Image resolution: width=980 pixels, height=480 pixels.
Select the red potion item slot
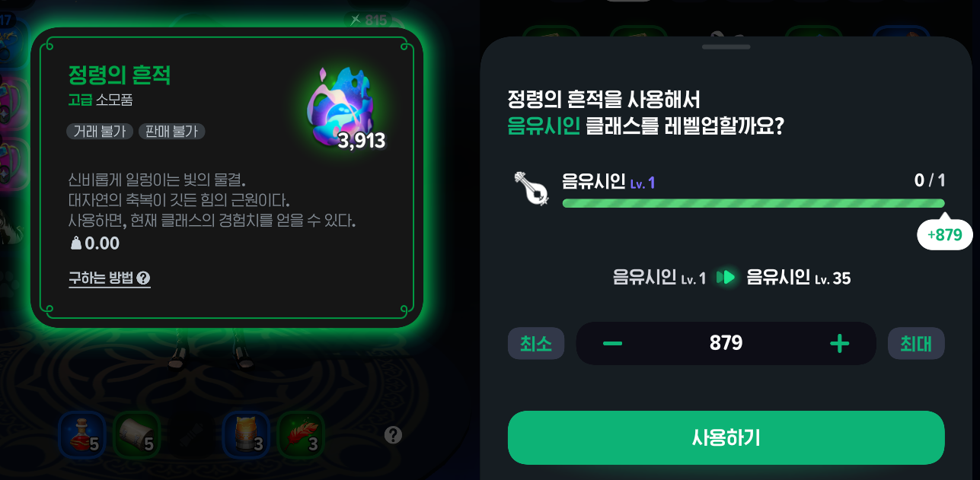[81, 435]
